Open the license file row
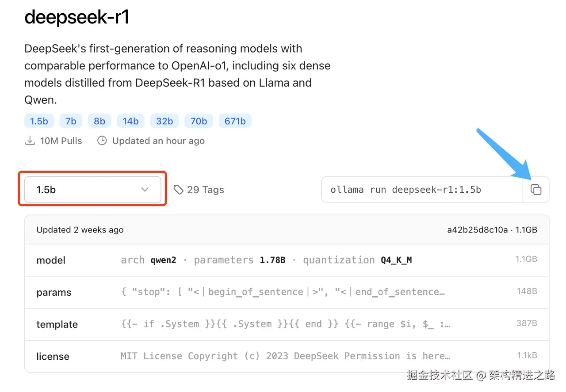Screen dimensions: 566x392 (x=287, y=356)
